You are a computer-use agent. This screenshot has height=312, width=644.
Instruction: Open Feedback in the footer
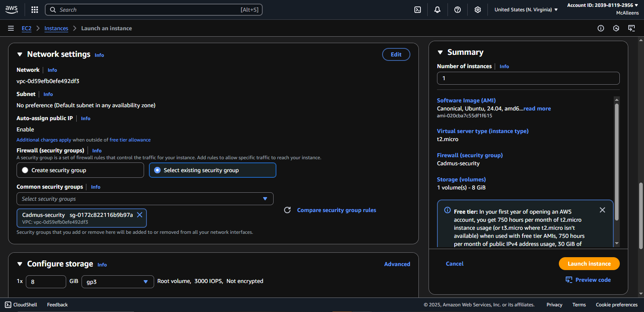click(57, 305)
